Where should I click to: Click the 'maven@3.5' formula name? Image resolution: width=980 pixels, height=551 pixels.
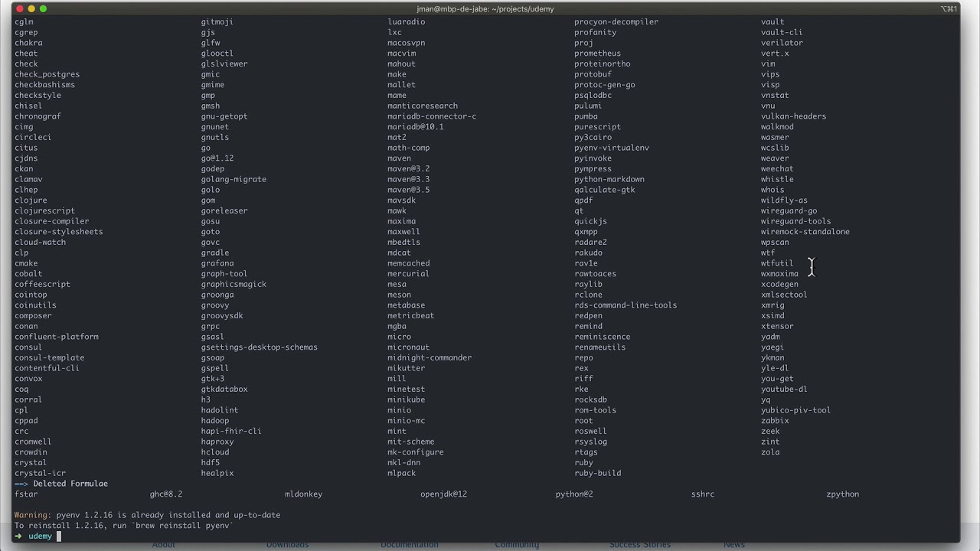click(x=408, y=190)
